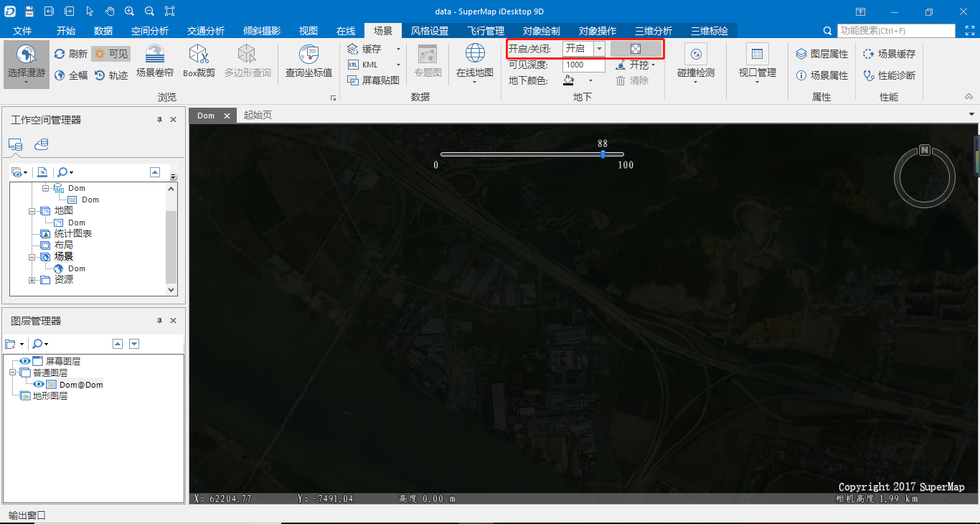
Task: Switch to the 飞行管理 ribbon tab
Action: click(486, 31)
